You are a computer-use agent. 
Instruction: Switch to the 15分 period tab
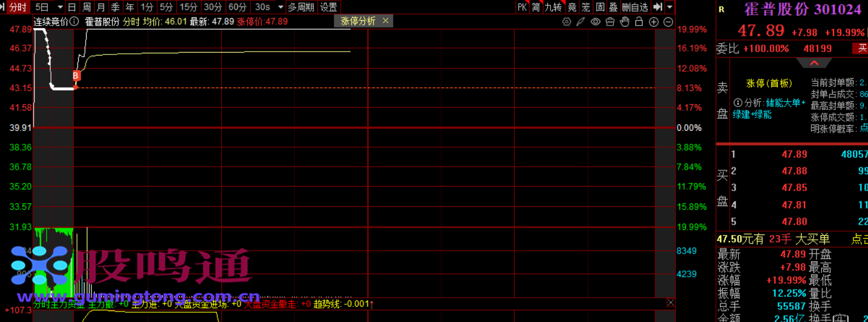click(x=188, y=8)
